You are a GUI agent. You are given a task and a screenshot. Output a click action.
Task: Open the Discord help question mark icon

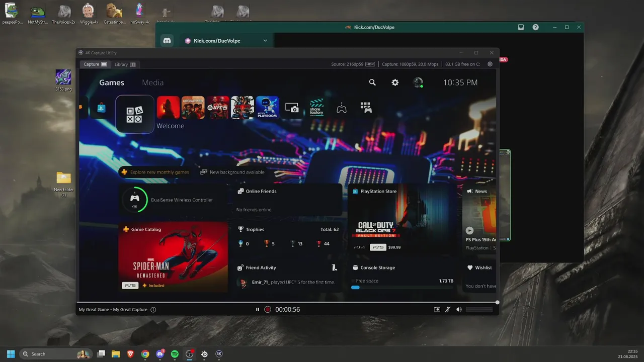pos(535,27)
